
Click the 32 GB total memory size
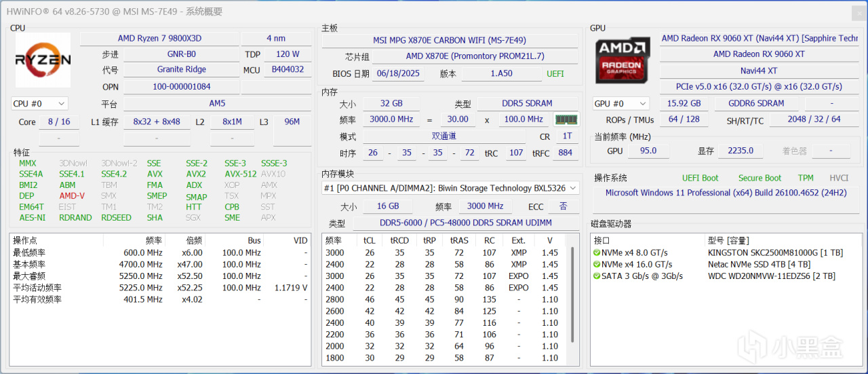[x=391, y=103]
